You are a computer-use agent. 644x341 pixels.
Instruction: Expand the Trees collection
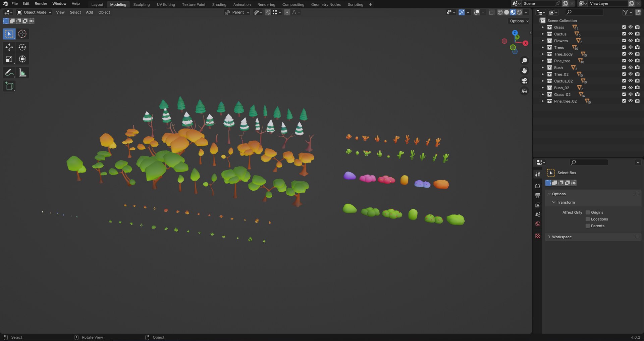click(x=543, y=47)
